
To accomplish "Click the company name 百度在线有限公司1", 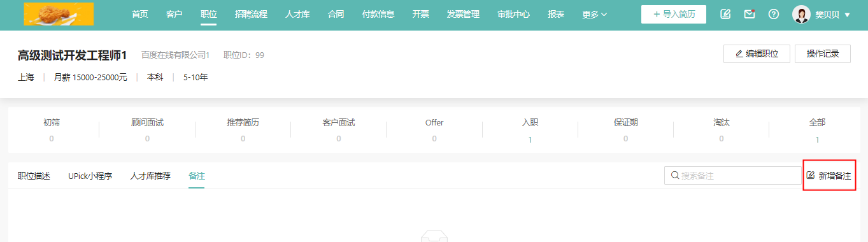I will (175, 55).
